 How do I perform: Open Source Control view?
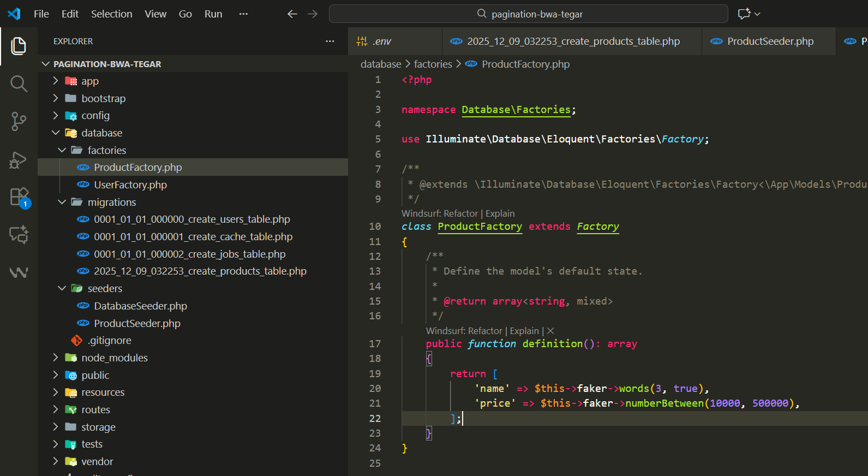(x=19, y=121)
